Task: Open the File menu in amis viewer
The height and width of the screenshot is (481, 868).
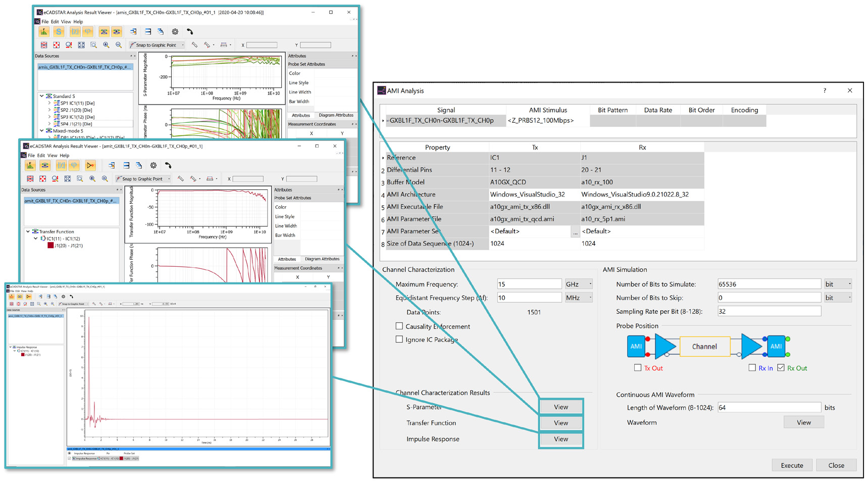Action: point(45,22)
